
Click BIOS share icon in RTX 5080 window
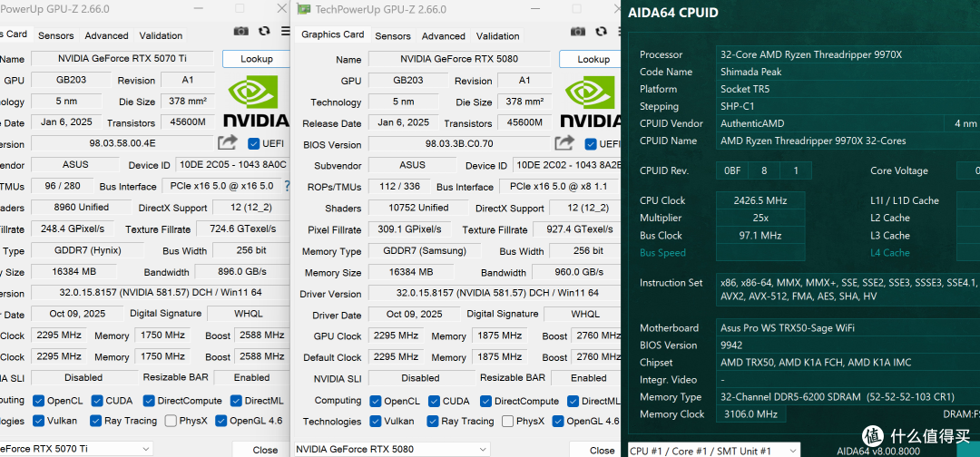[x=563, y=143]
